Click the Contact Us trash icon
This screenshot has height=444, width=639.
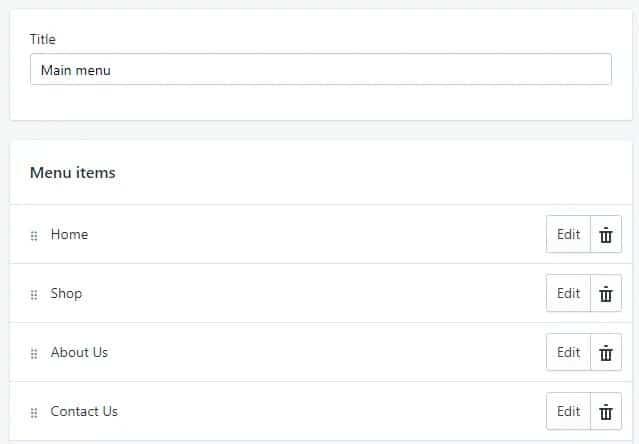606,412
